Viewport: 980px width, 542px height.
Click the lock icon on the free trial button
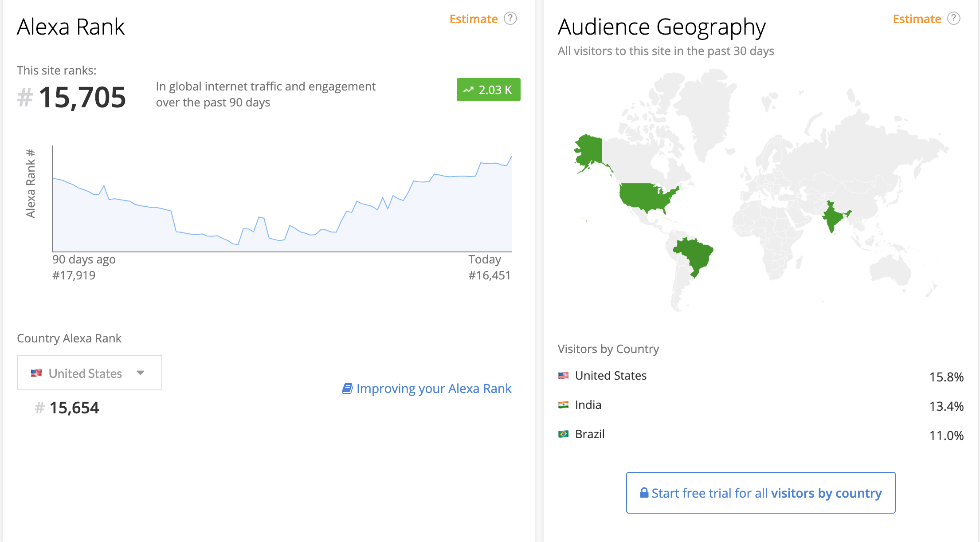[644, 493]
